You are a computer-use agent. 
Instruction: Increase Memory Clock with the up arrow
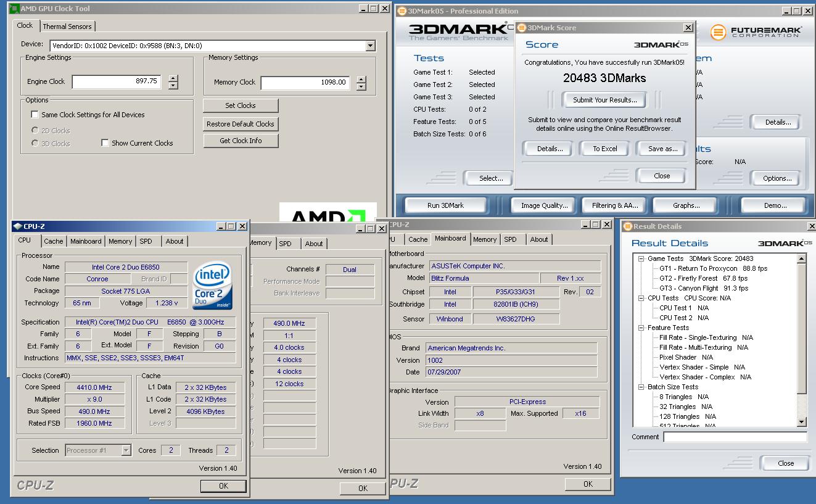click(361, 80)
